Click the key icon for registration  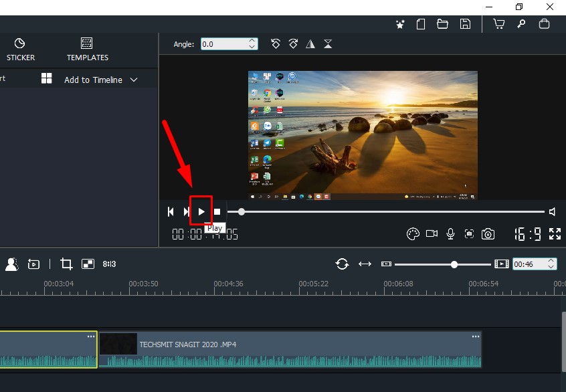coord(521,23)
